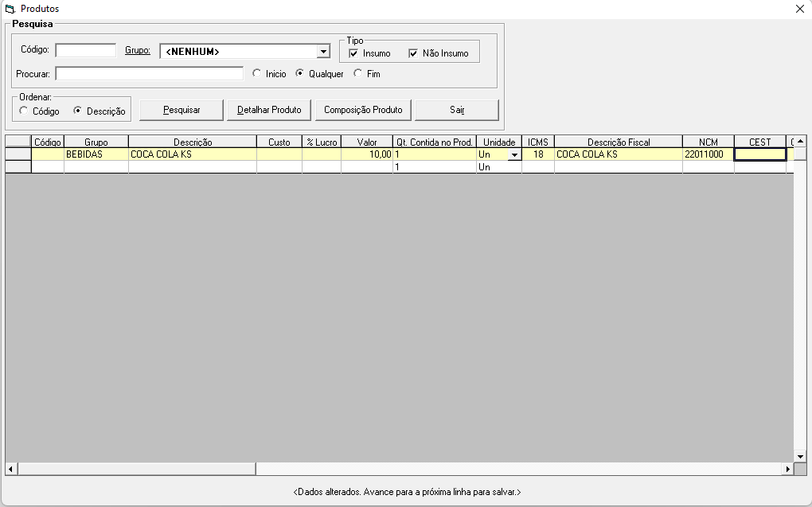Click the Valor column header

click(x=367, y=142)
